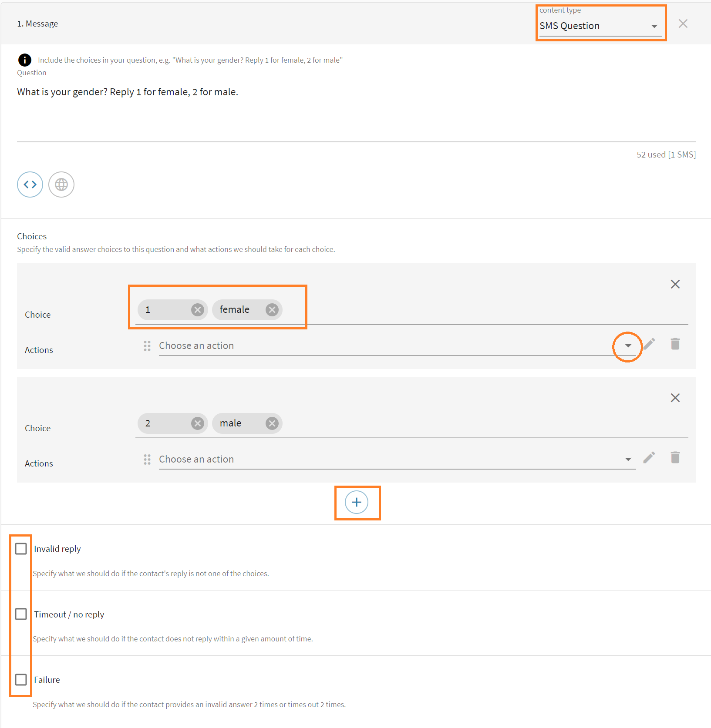Check the Failure option
711x728 pixels.
(x=21, y=680)
